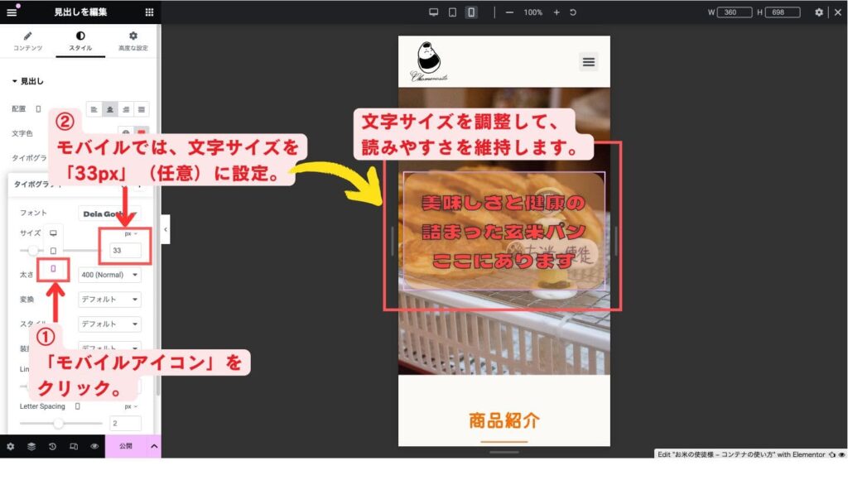848x504 pixels.
Task: Open the responsive device selector for 配置
Action: 38,109
